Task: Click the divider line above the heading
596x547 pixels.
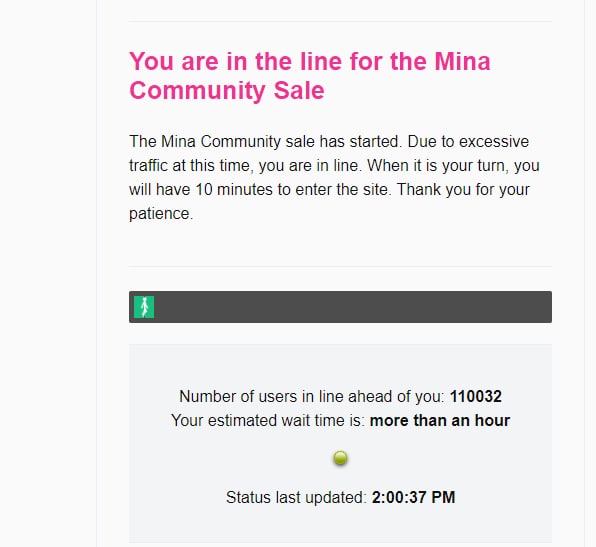Action: tap(340, 22)
